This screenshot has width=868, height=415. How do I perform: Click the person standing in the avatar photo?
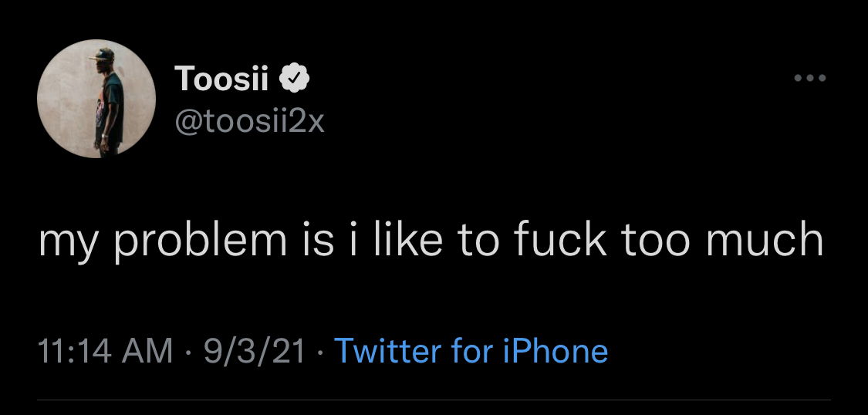pos(109,101)
